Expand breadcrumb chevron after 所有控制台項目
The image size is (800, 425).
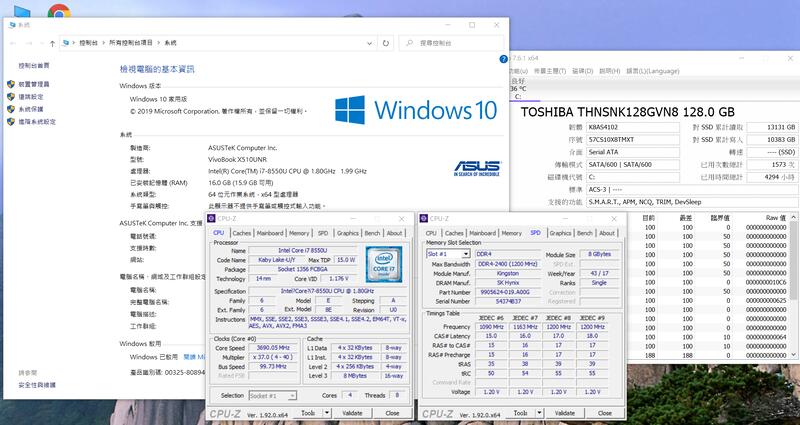159,43
